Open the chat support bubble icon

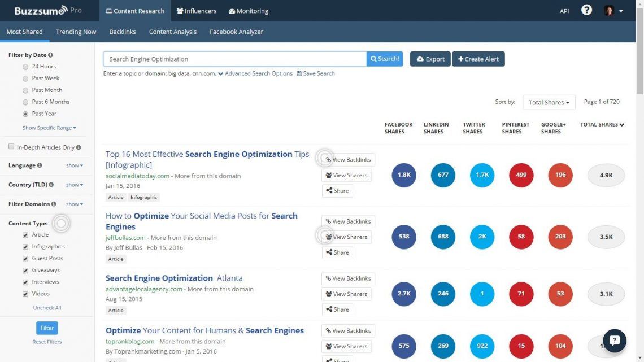pyautogui.click(x=614, y=341)
